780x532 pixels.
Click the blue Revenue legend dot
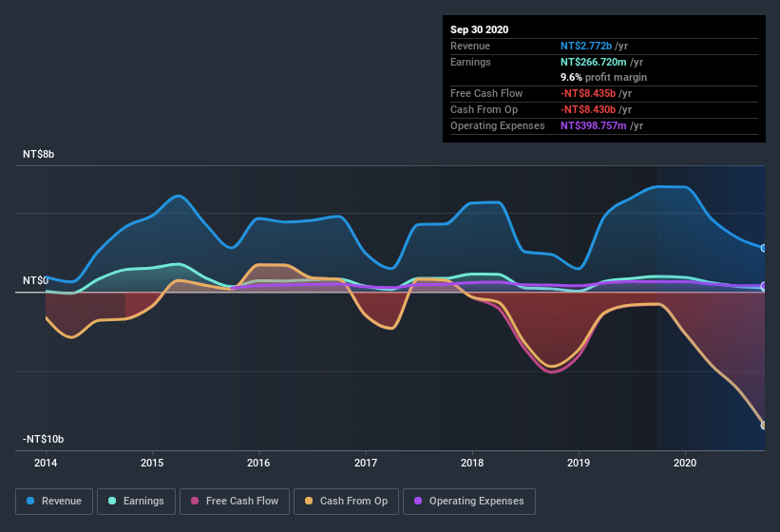[31, 501]
